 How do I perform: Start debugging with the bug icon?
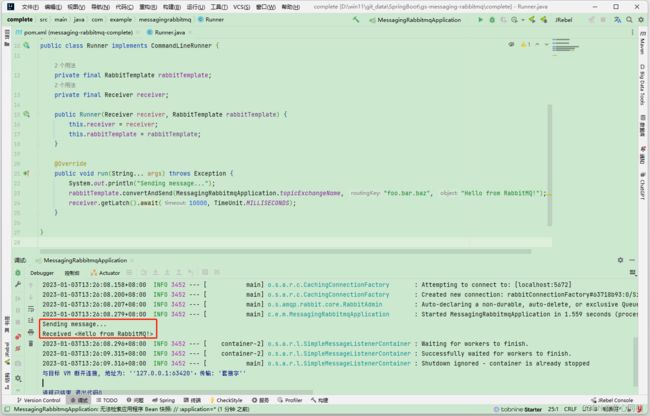tap(492, 19)
